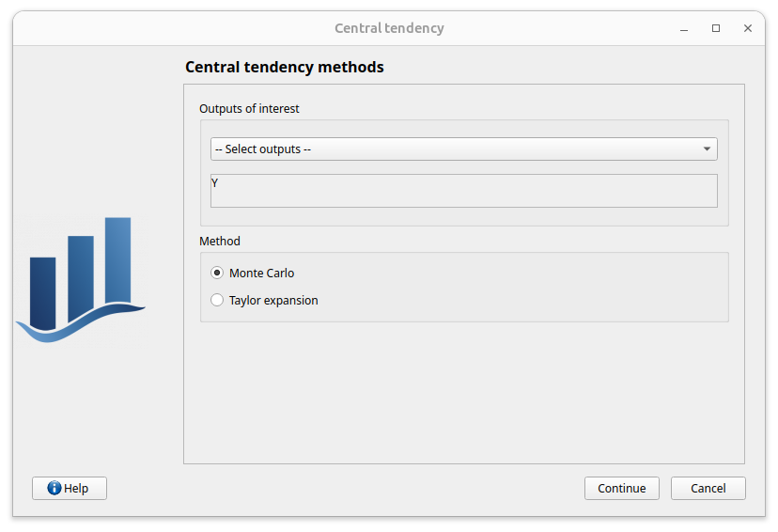Click the Continue button
Viewport: 778px width, 532px height.
coord(622,489)
